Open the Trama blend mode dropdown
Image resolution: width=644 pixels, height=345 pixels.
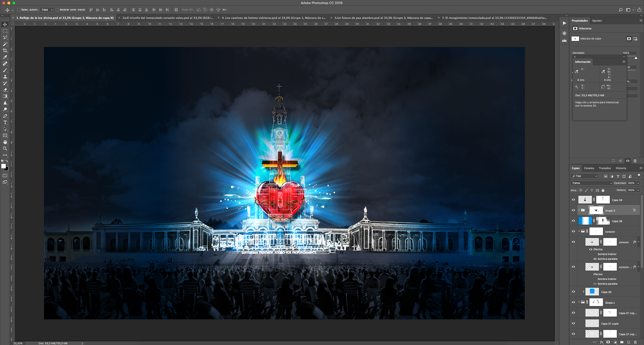[x=592, y=183]
